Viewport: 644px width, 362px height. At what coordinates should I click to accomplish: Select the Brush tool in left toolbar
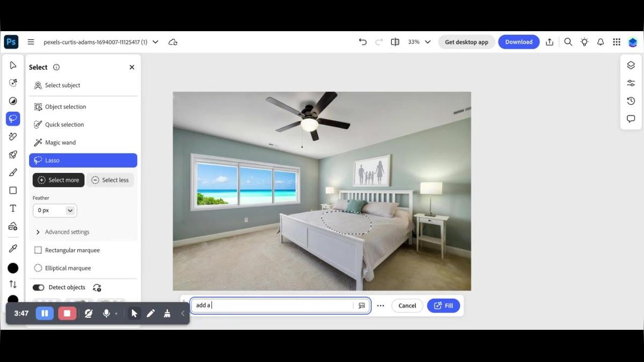[13, 172]
